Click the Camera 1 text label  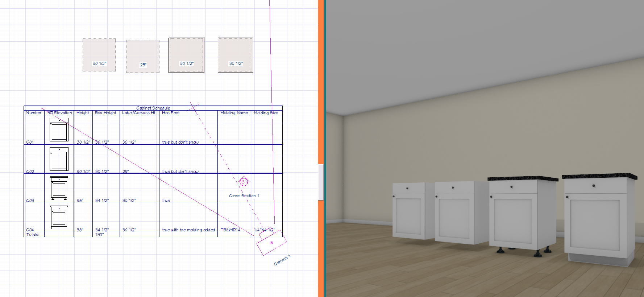pyautogui.click(x=282, y=260)
